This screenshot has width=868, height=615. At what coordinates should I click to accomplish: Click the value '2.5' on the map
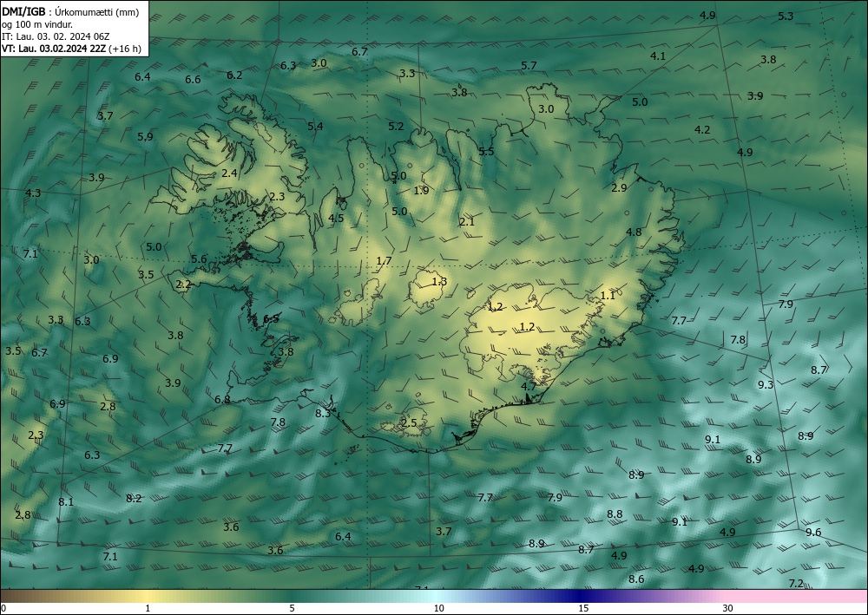pyautogui.click(x=409, y=423)
